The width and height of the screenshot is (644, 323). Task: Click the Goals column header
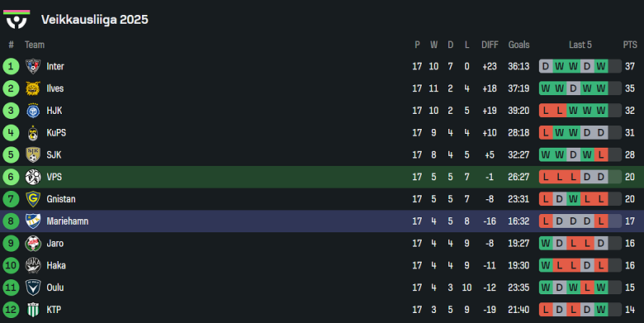pyautogui.click(x=519, y=45)
